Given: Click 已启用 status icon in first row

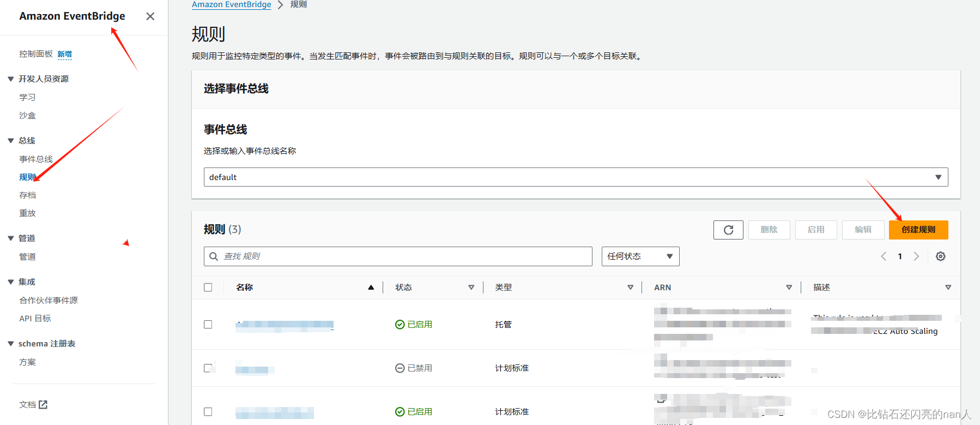Looking at the screenshot, I should [400, 325].
